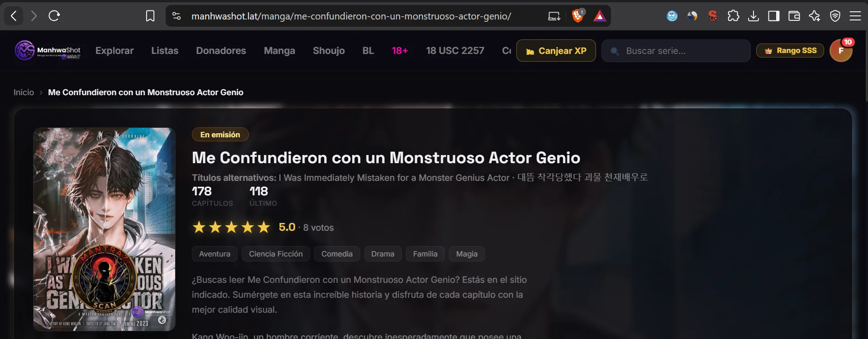This screenshot has height=339, width=868.
Task: Select the Magia genre tag
Action: [x=467, y=254]
